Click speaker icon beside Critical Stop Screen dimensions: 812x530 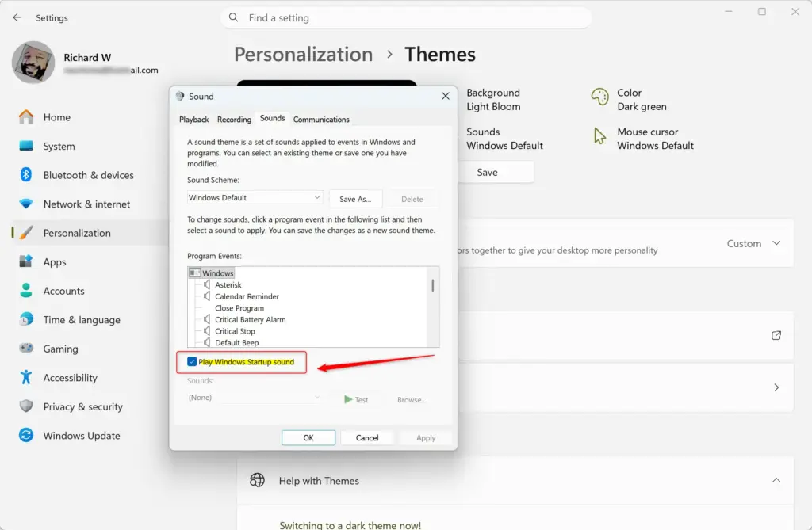(x=207, y=330)
